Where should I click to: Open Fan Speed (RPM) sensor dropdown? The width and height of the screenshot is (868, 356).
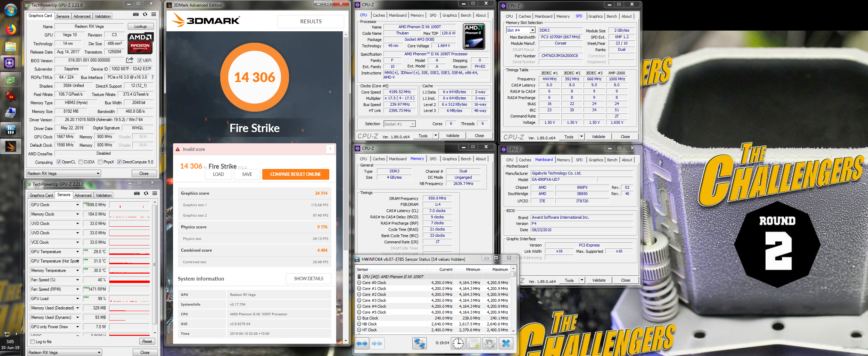click(77, 289)
